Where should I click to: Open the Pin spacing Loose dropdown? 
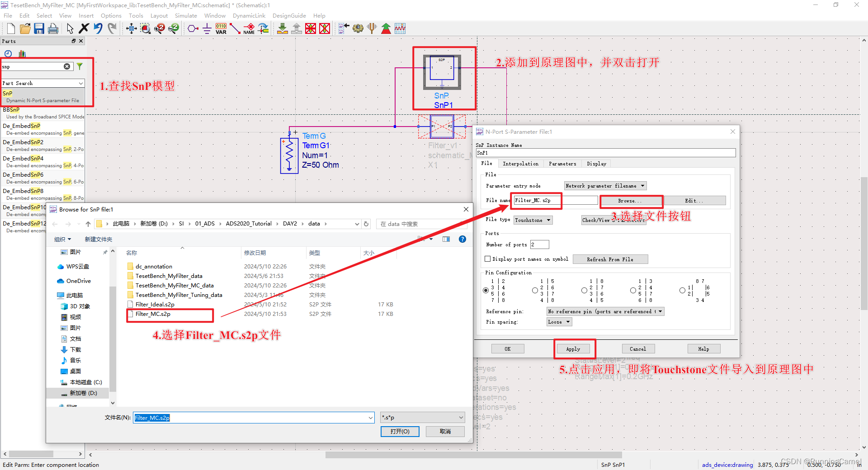coord(559,322)
